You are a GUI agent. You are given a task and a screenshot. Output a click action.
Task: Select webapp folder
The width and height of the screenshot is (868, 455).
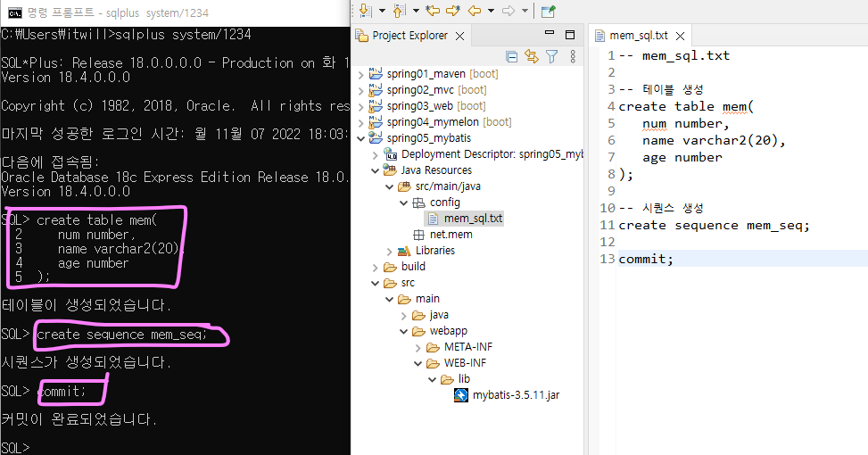pos(440,330)
